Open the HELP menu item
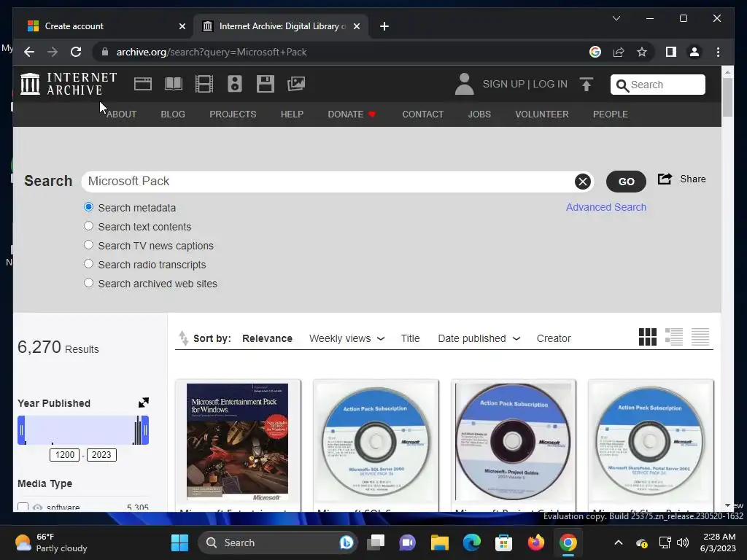Screen dimensions: 747x560 pyautogui.click(x=292, y=114)
